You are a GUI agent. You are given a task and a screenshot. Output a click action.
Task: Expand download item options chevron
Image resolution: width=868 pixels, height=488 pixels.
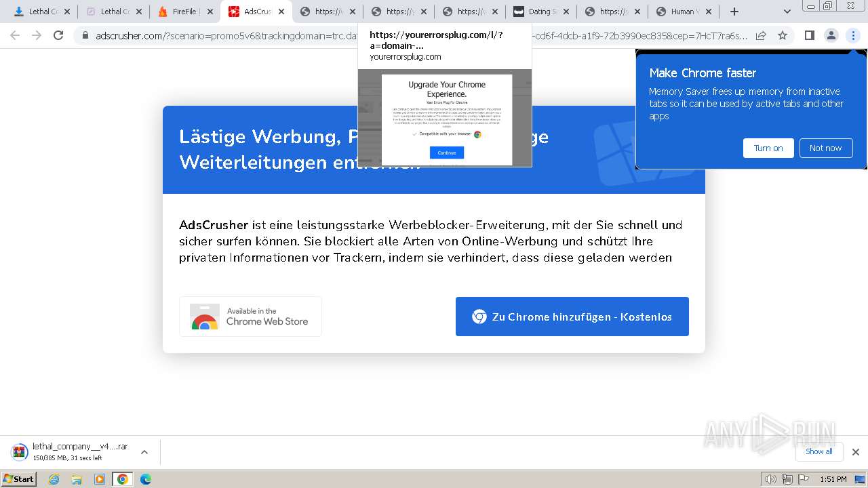[144, 452]
